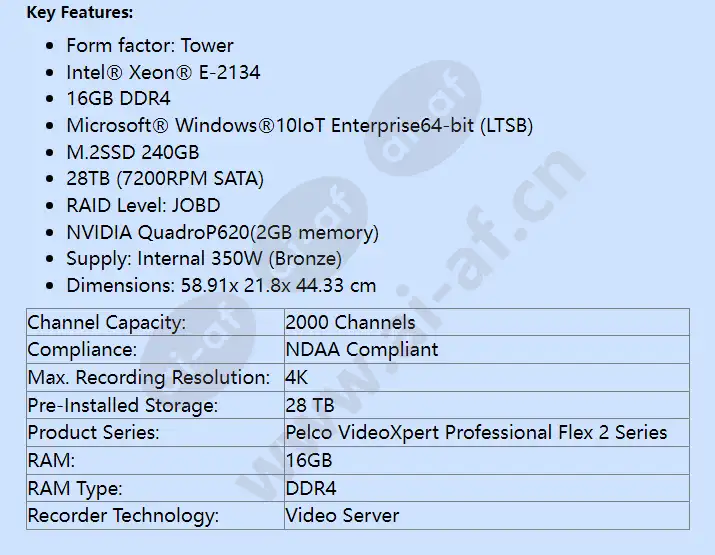Click the '28TB (7200RPM SATA)' bullet

click(165, 179)
